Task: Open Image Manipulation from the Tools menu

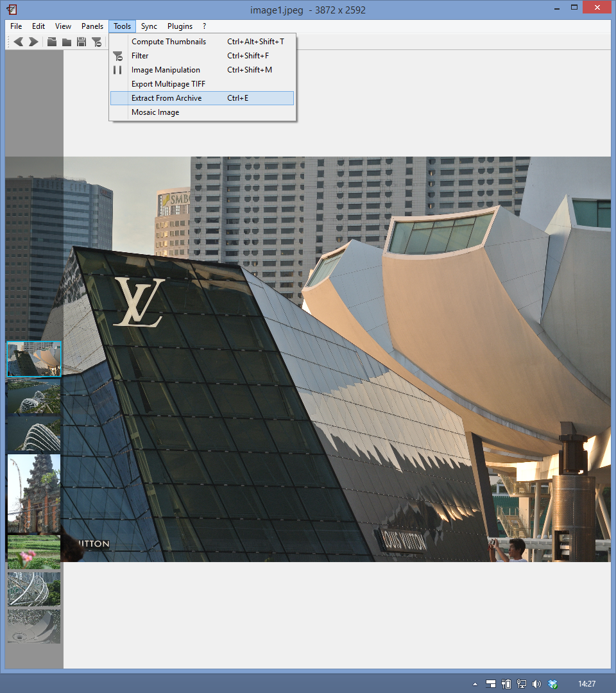Action: pos(202,70)
